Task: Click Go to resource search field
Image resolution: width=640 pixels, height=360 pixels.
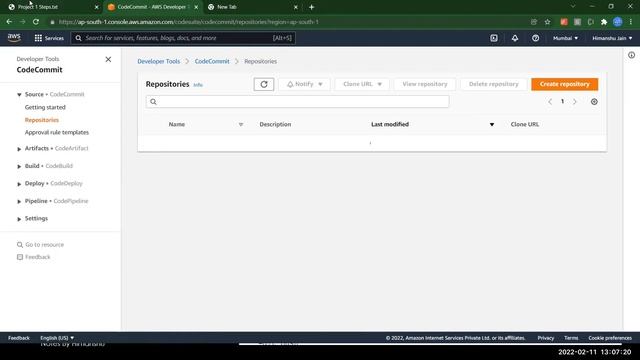Action: click(44, 245)
